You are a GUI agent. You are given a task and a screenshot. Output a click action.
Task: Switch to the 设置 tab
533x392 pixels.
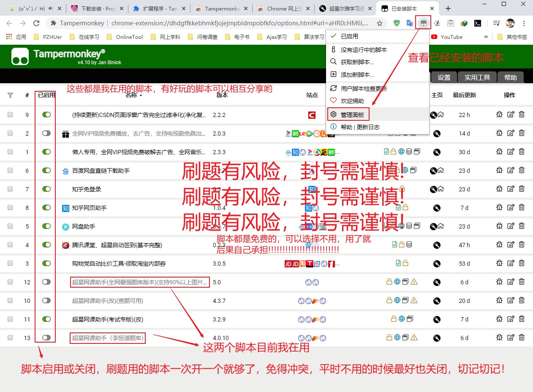point(444,77)
